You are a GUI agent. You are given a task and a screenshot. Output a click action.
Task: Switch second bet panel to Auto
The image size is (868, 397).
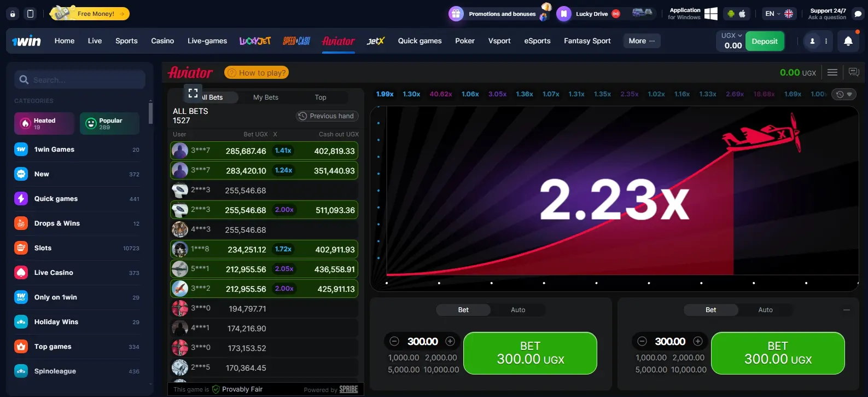pos(766,310)
